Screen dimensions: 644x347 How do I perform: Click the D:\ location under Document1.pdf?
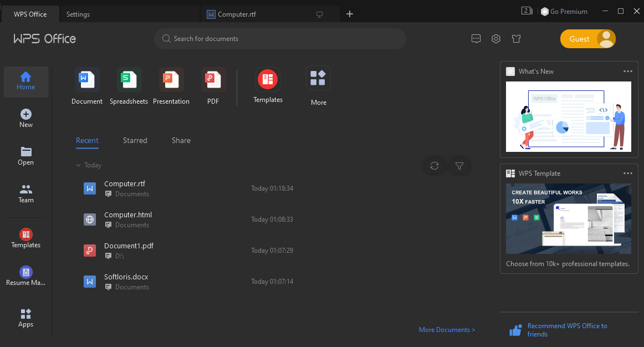tap(119, 256)
